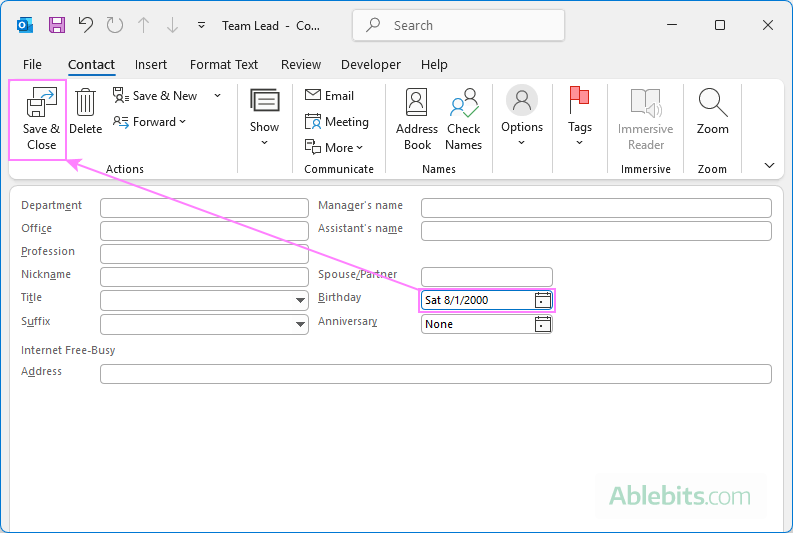The width and height of the screenshot is (793, 533).
Task: Open the Address Book
Action: [417, 120]
